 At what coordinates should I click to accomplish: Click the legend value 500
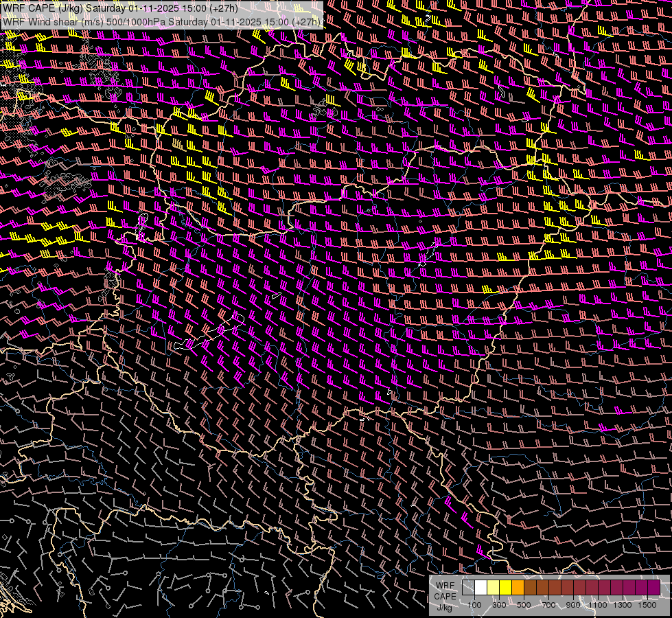[524, 605]
